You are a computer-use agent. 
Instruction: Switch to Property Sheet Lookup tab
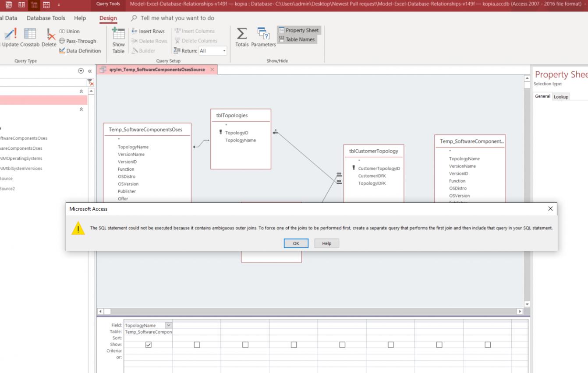click(561, 97)
